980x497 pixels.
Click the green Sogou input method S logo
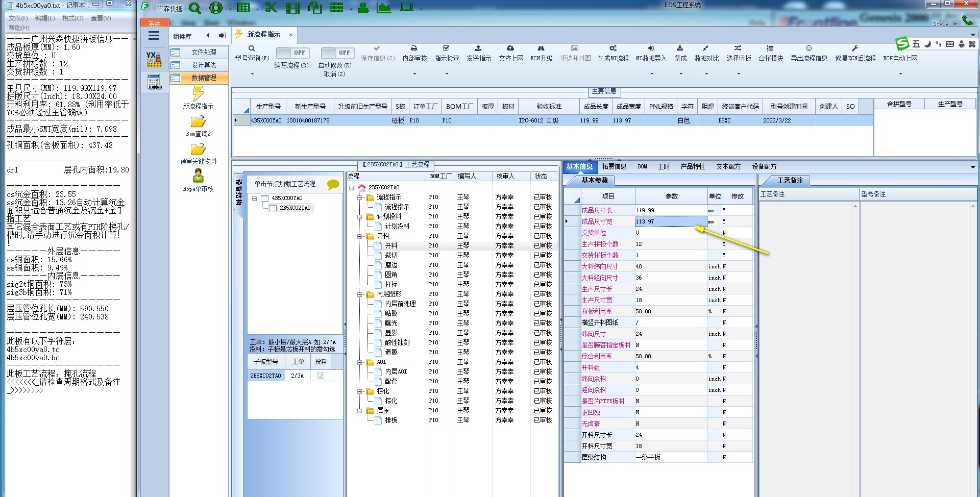902,43
